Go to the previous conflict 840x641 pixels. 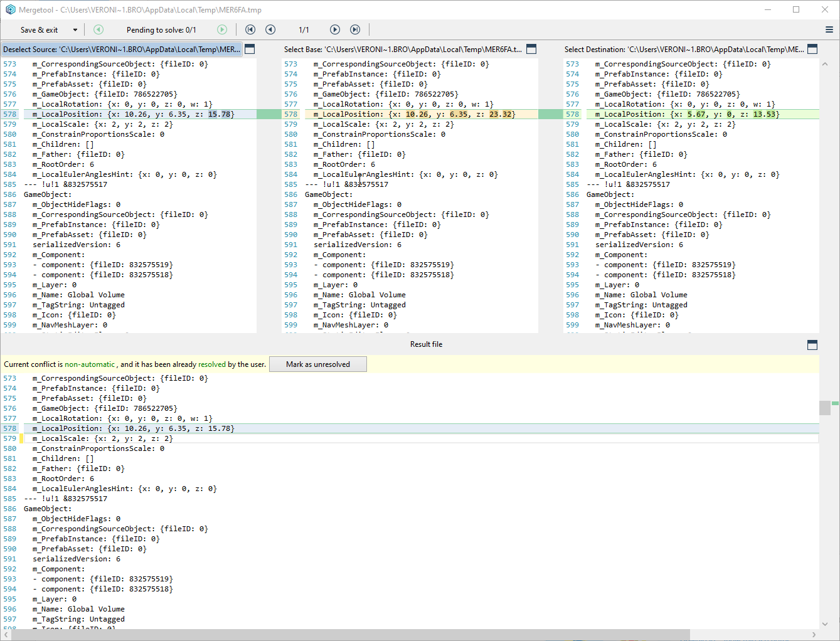[270, 29]
